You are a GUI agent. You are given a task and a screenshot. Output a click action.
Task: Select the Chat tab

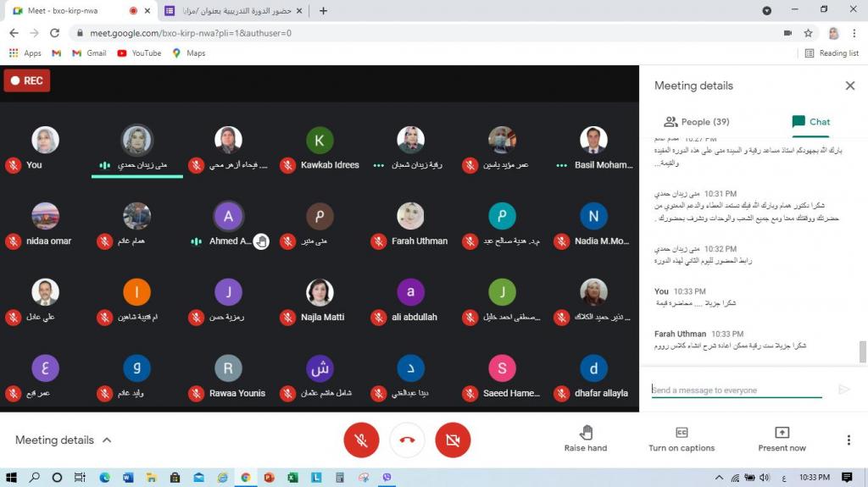tap(810, 122)
